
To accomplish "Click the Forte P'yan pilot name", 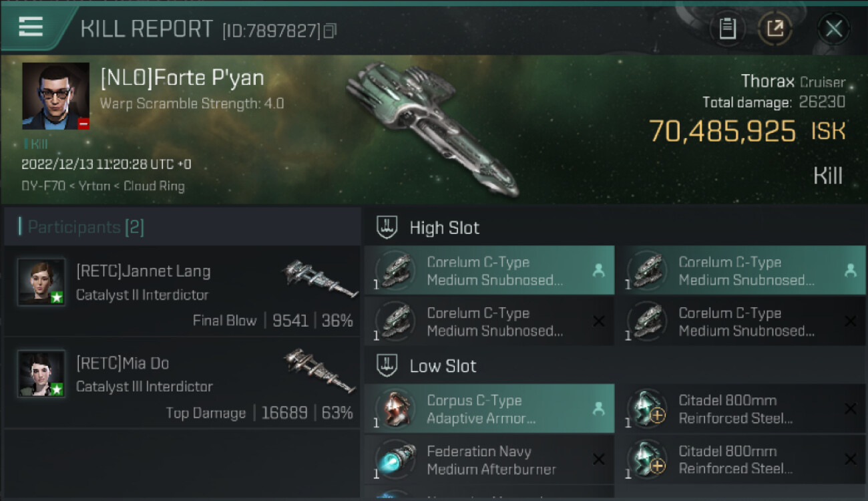I will click(182, 78).
